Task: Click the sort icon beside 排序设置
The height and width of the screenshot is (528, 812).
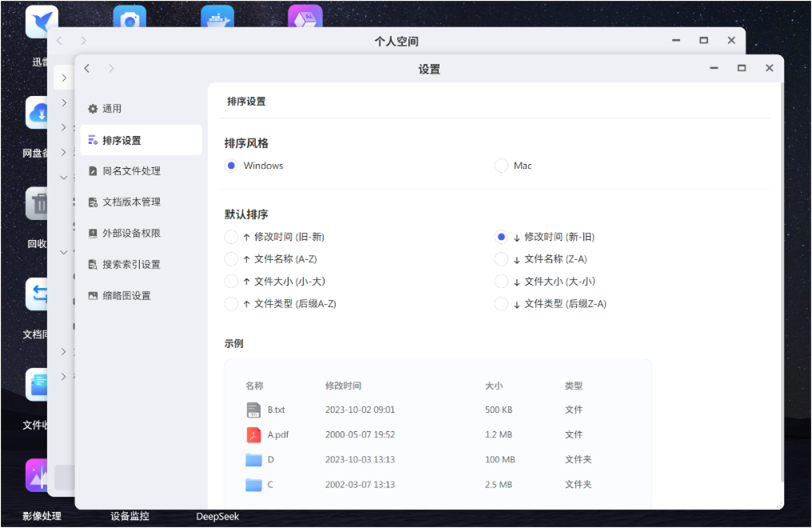Action: pos(93,140)
